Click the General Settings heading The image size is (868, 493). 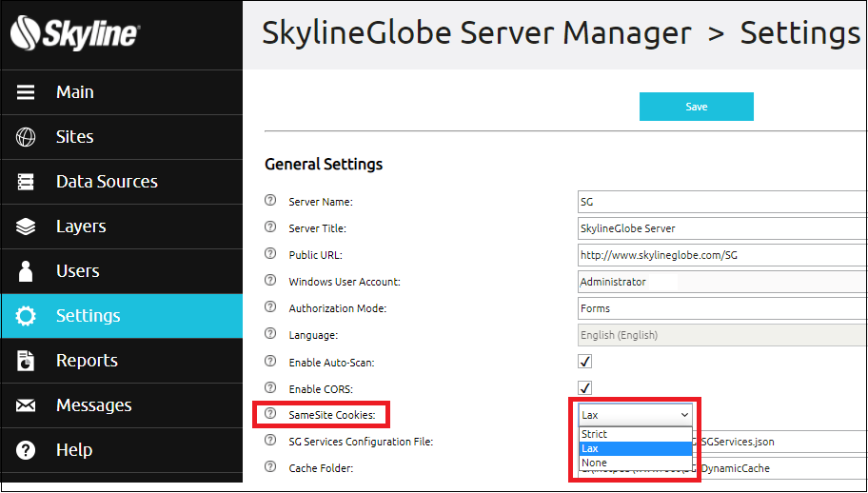324,165
